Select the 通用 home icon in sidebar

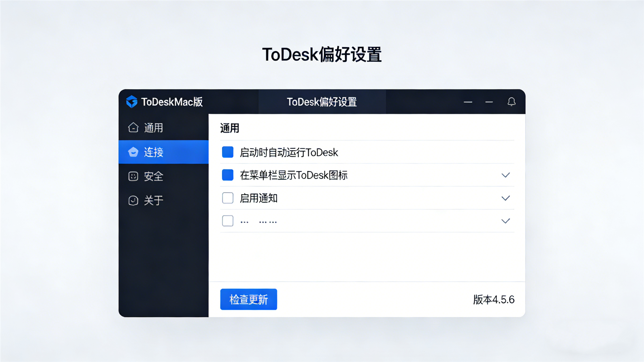(133, 128)
